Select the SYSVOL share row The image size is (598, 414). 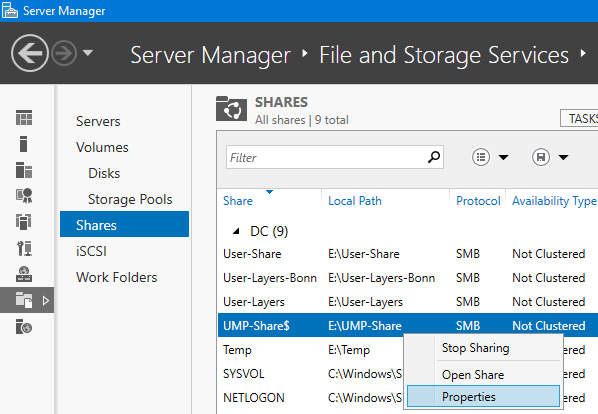(311, 374)
